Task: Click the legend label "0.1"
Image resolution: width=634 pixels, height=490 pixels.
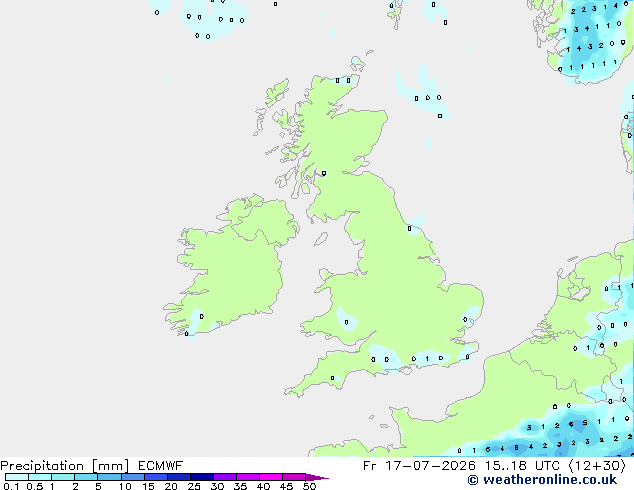Action: [x=11, y=486]
